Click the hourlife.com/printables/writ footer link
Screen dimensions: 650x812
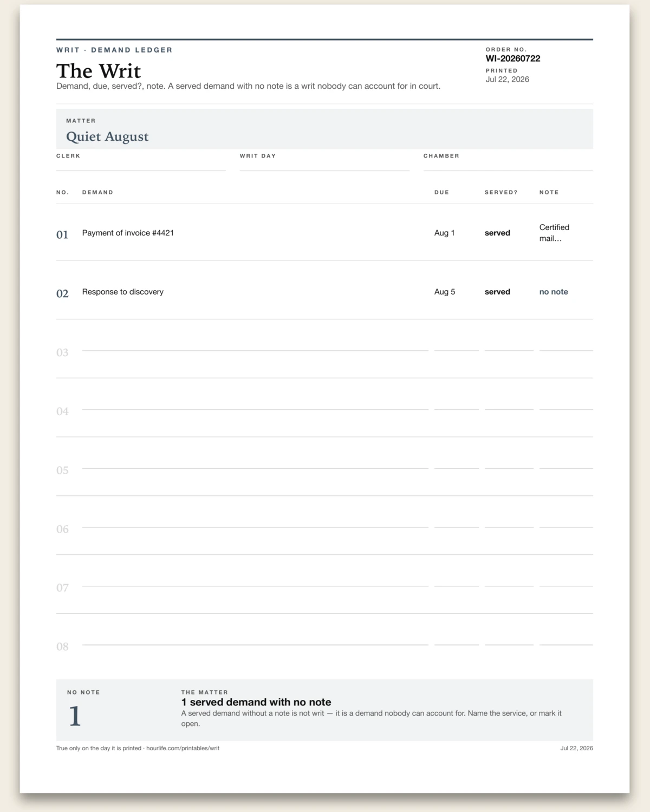click(x=183, y=748)
